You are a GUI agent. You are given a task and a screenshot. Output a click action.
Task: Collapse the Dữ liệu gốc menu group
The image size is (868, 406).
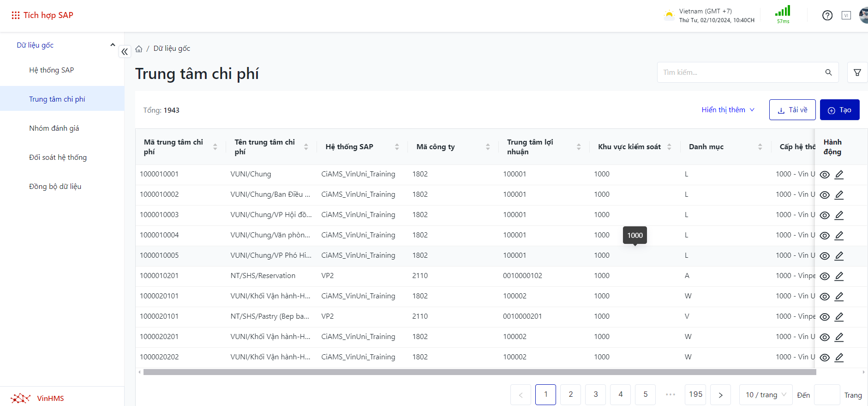pyautogui.click(x=112, y=45)
